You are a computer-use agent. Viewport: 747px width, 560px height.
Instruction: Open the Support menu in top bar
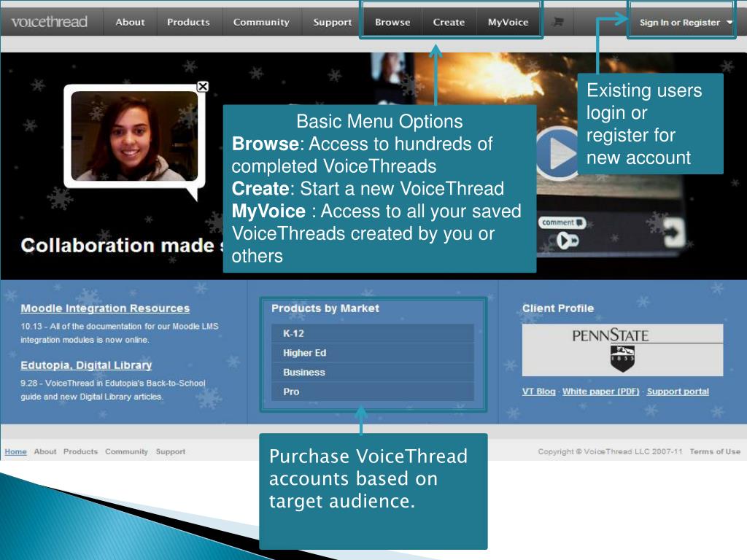332,22
